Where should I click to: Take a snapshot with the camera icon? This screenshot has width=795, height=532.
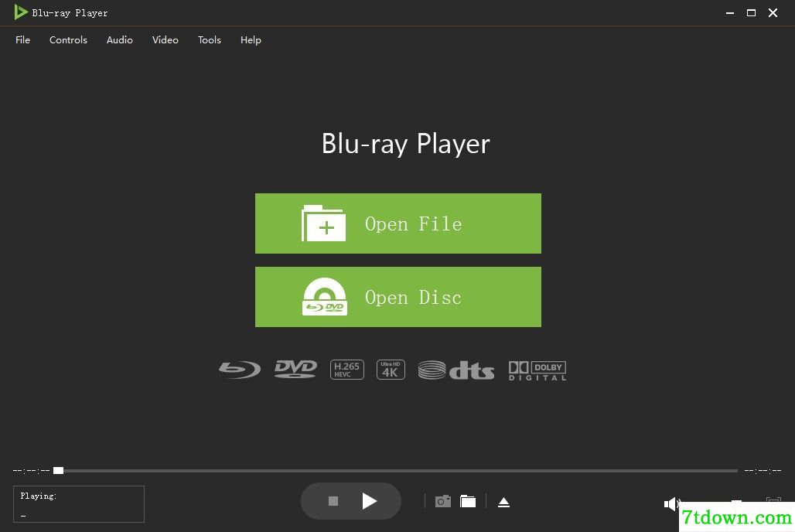click(x=442, y=502)
